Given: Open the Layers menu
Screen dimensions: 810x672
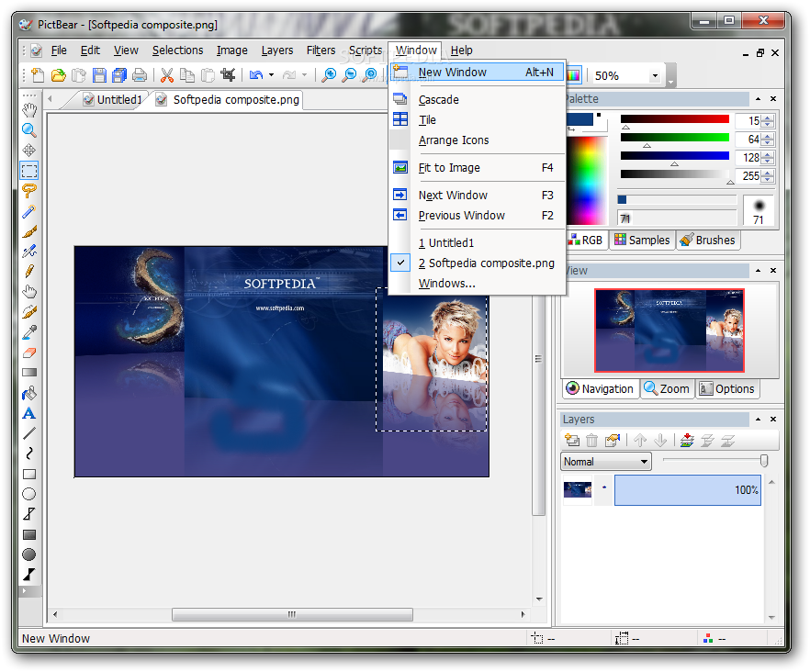Looking at the screenshot, I should 277,50.
